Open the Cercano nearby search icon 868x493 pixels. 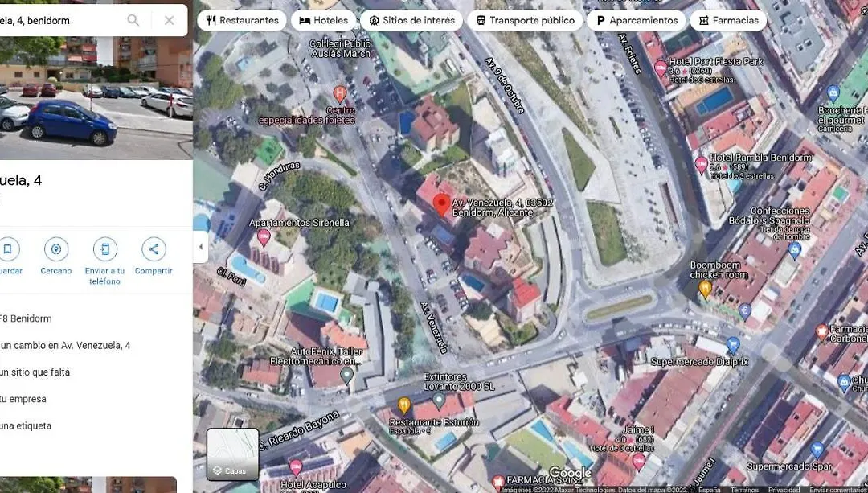pos(56,249)
